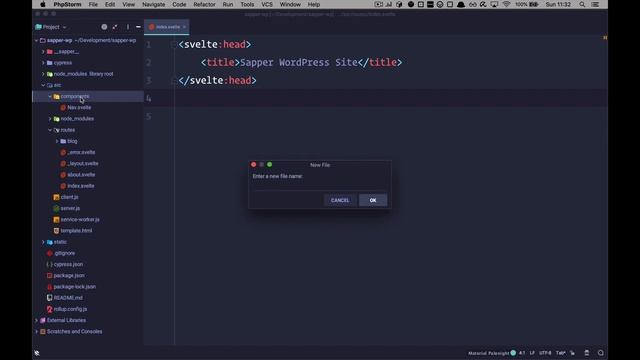Click the client.js file icon
Viewport: 640px width, 360px height.
(x=56, y=197)
